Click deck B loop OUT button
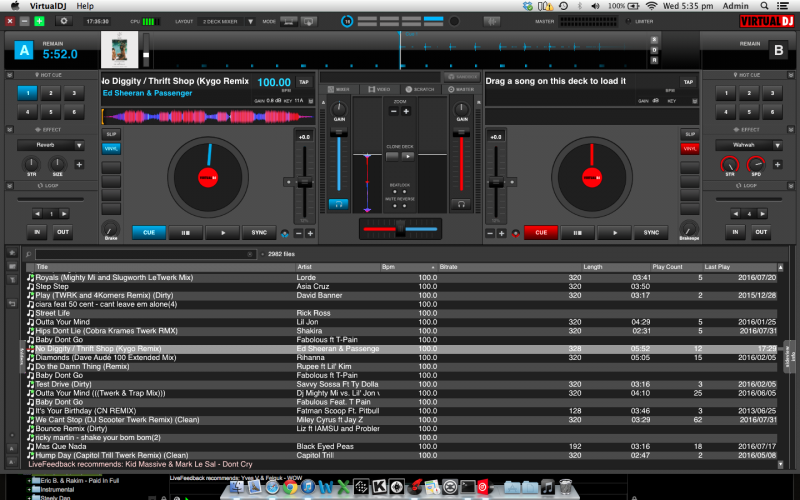The height and width of the screenshot is (500, 800). coord(761,232)
